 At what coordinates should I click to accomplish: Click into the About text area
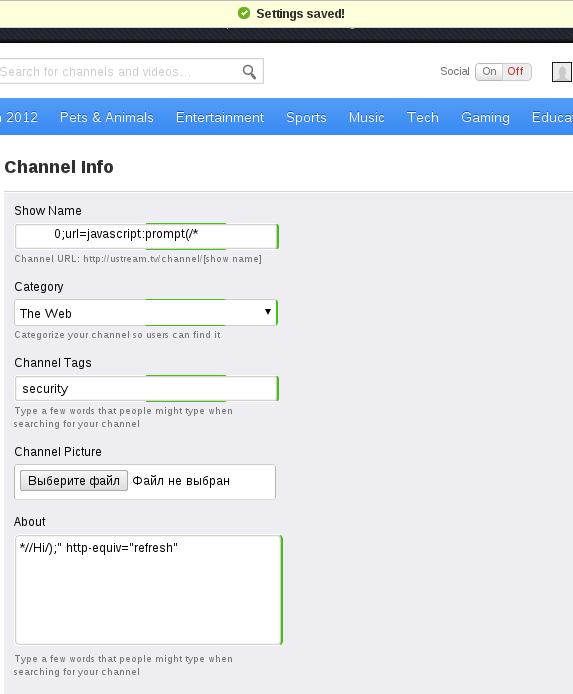[148, 590]
